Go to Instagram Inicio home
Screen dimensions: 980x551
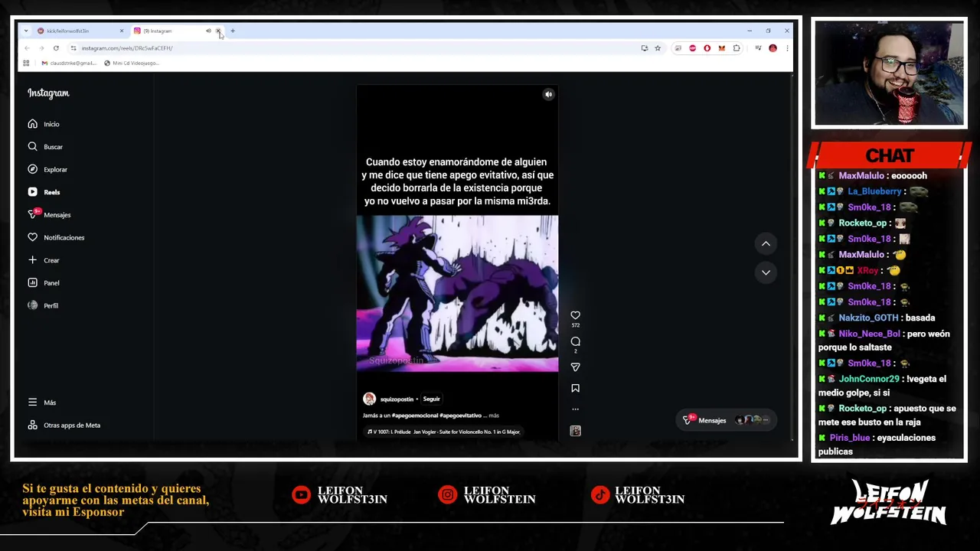[x=44, y=124]
